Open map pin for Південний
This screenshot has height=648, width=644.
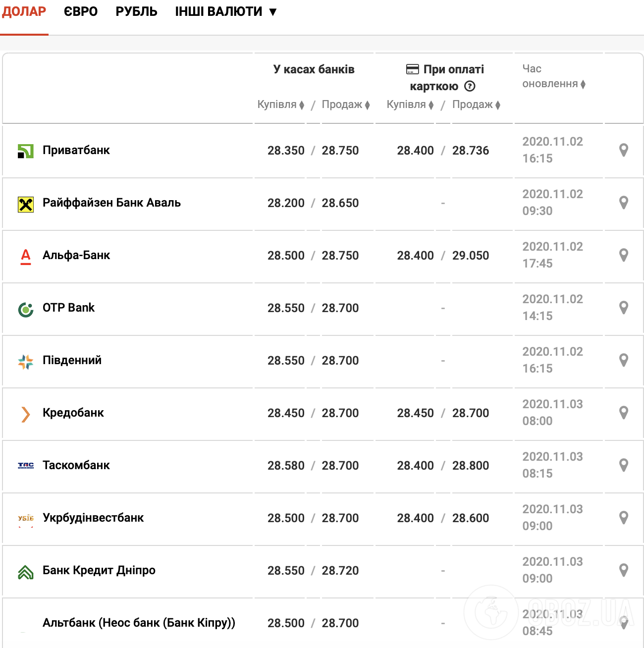[x=624, y=360]
